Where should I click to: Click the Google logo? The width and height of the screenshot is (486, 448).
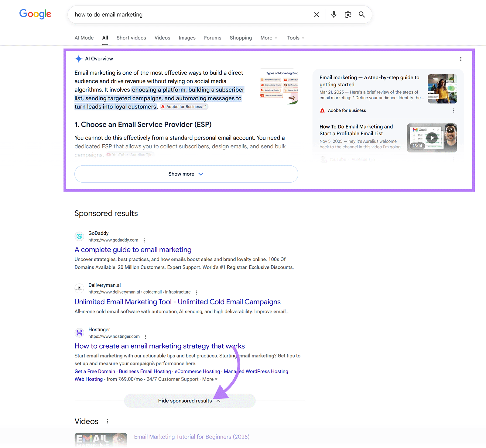pos(35,14)
